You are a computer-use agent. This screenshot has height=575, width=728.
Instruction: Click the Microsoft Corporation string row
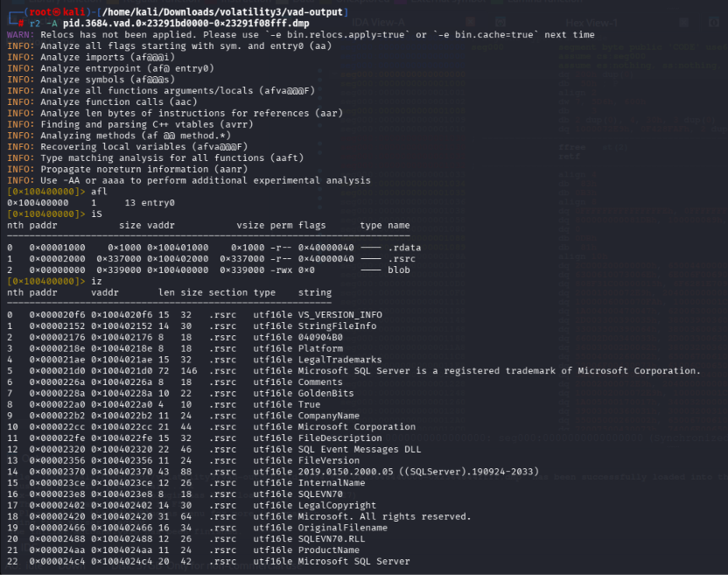point(211,427)
